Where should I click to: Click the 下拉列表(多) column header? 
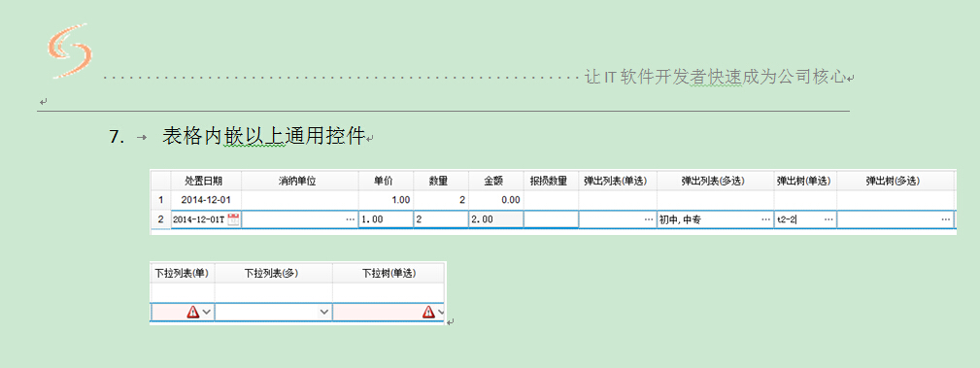pyautogui.click(x=273, y=274)
